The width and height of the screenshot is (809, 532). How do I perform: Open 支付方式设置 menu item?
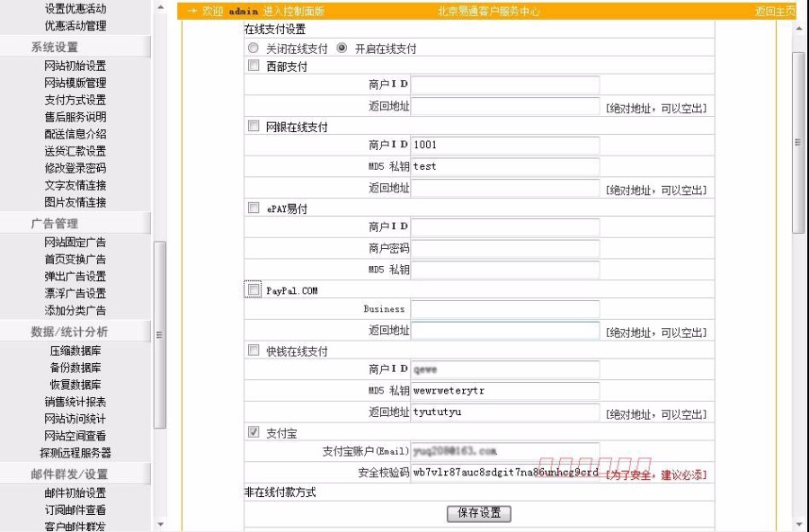pyautogui.click(x=76, y=100)
